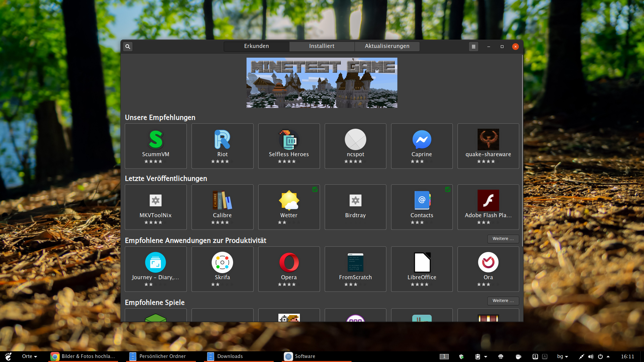Switch to the Downloads taskbar window
Viewport: 644px width, 362px height.
238,356
